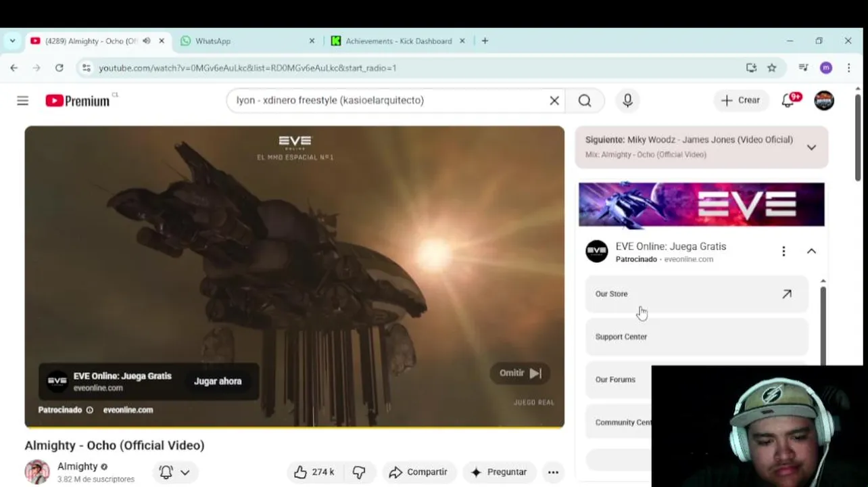Go back in browser history
Viewport: 868px width, 487px height.
pos(14,68)
